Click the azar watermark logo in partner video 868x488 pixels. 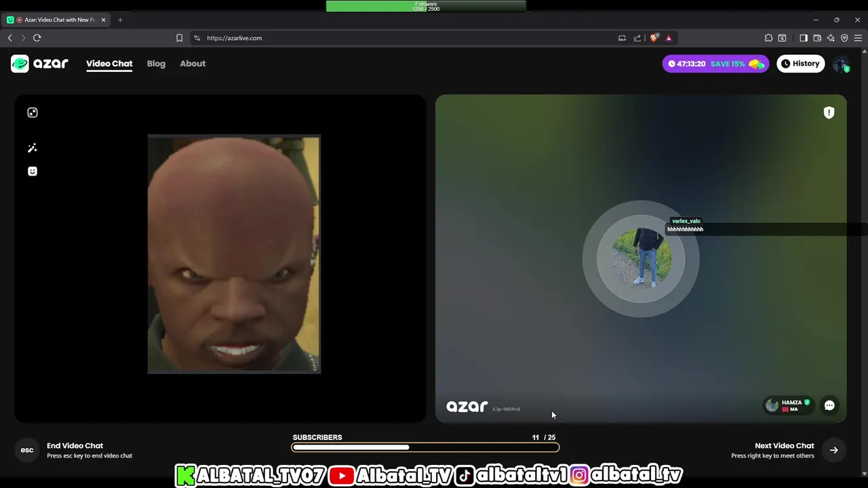467,406
